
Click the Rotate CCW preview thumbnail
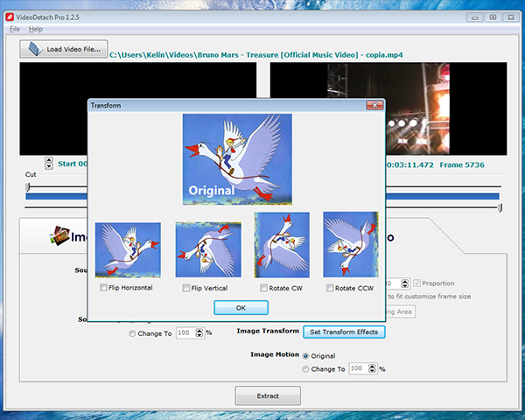tap(350, 245)
